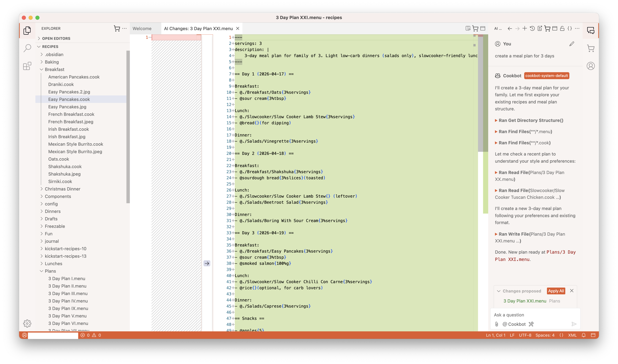The image size is (618, 364).
Task: Open the Settings gear in the lower left
Action: click(27, 323)
